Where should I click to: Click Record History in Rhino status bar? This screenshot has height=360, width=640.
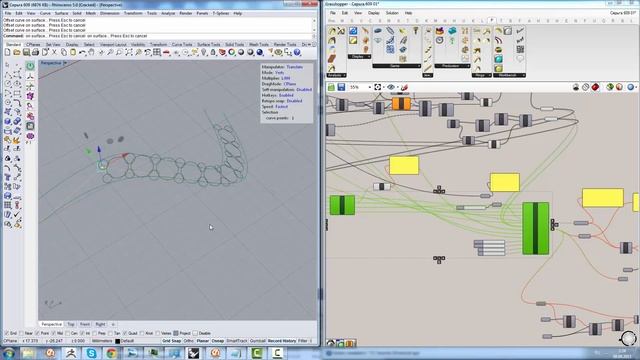tap(282, 341)
